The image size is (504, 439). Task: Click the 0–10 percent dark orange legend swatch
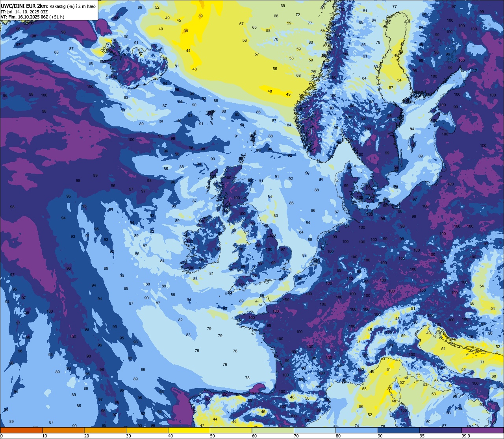(x=21, y=430)
